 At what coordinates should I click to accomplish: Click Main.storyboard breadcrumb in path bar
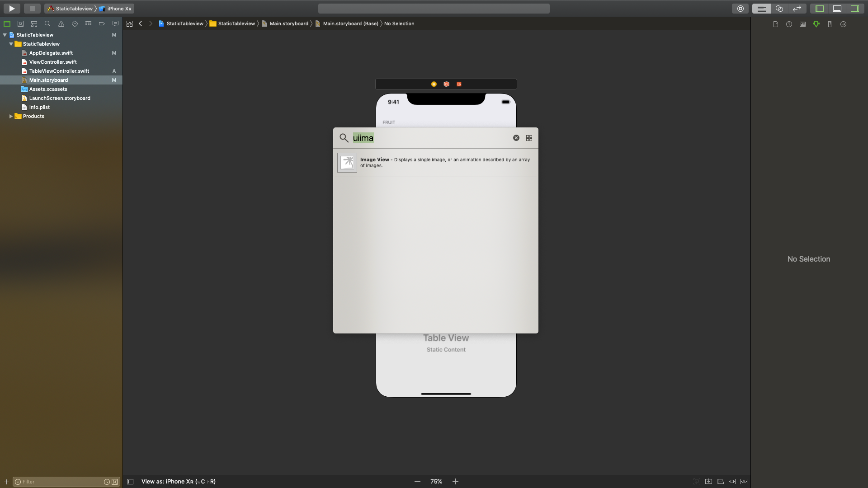pyautogui.click(x=289, y=24)
